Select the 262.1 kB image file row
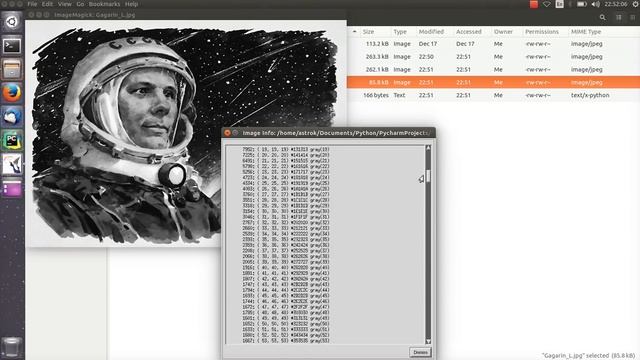This screenshot has width=640, height=360. point(493,69)
